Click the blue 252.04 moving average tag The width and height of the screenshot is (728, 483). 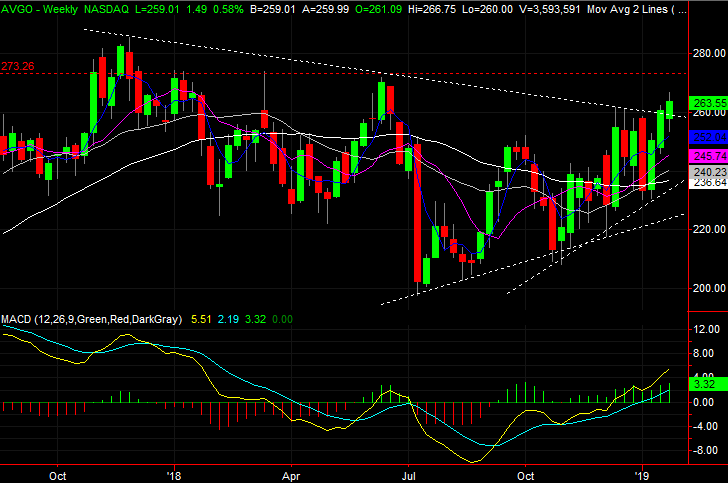pyautogui.click(x=709, y=137)
